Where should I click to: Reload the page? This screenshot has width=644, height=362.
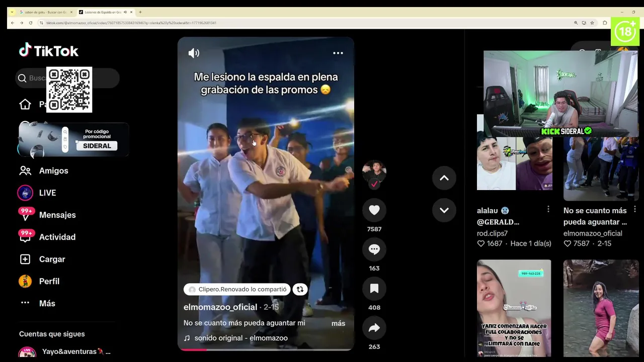tap(31, 23)
